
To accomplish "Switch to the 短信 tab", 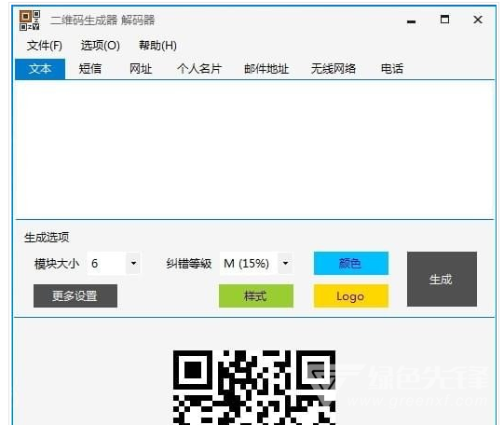I will point(90,69).
